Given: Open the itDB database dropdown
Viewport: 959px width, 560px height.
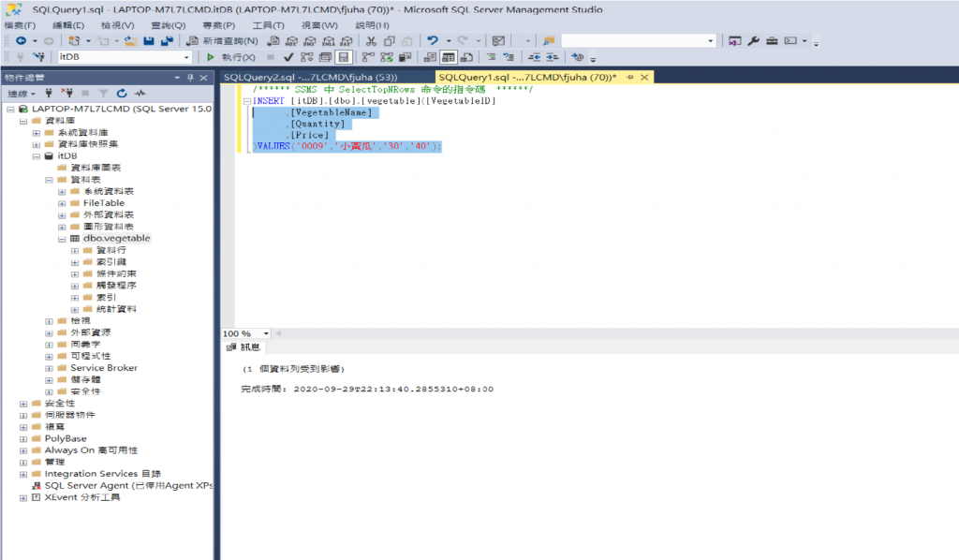Looking at the screenshot, I should 186,57.
